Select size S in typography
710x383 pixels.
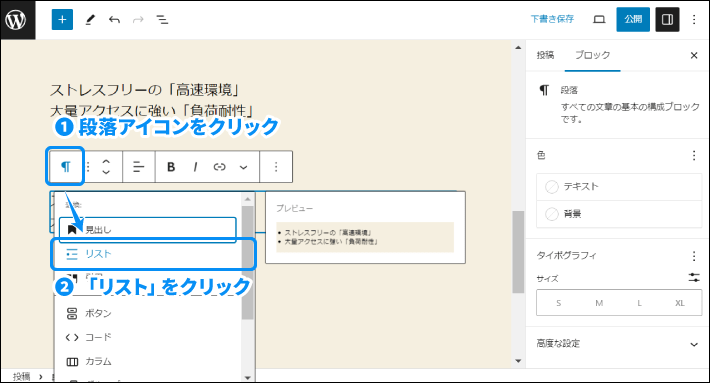pos(558,303)
